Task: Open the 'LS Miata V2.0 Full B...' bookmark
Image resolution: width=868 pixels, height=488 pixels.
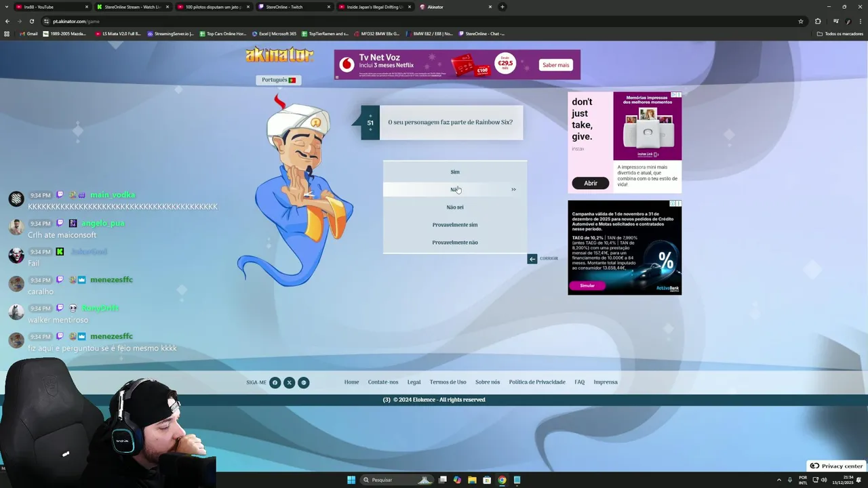Action: pos(118,33)
